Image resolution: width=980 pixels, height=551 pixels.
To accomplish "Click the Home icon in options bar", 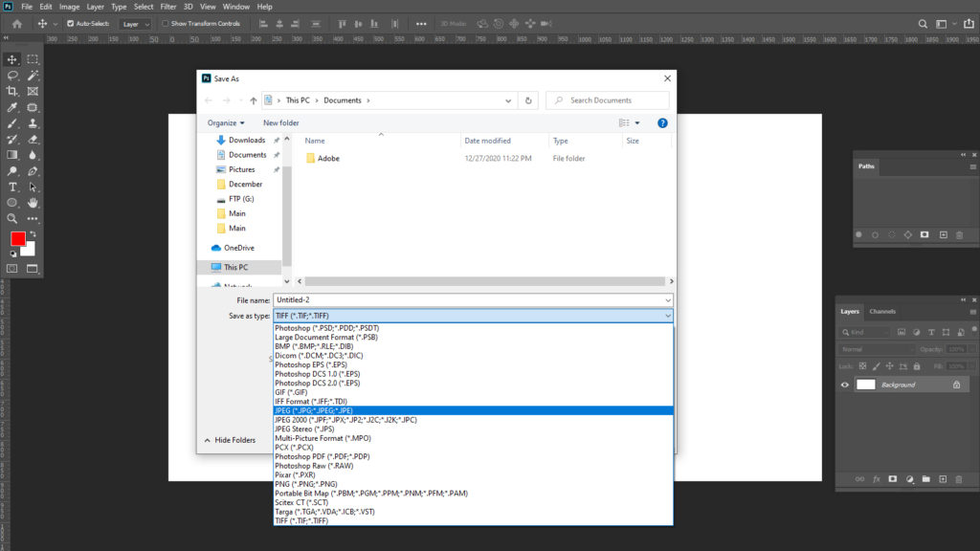I will [17, 24].
